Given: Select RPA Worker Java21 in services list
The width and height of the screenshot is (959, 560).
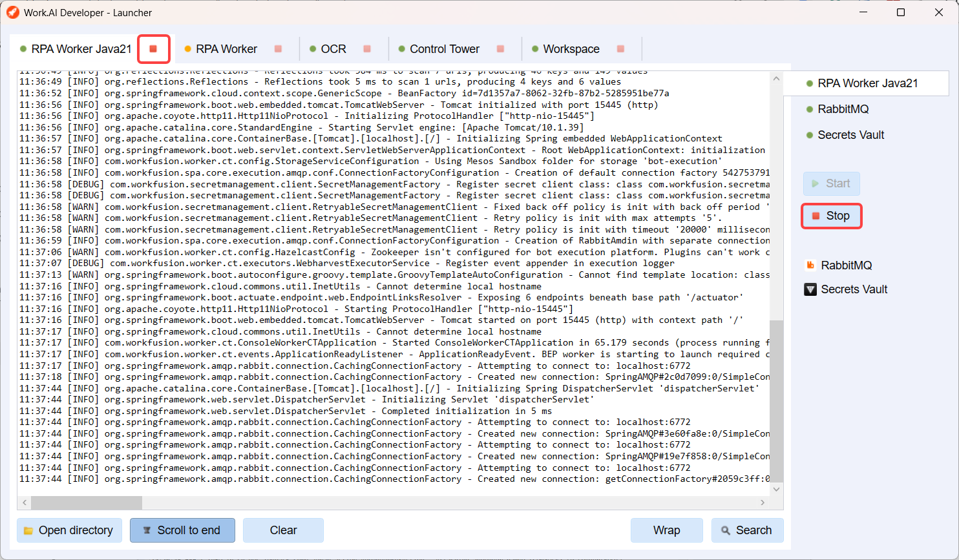Looking at the screenshot, I should 867,83.
